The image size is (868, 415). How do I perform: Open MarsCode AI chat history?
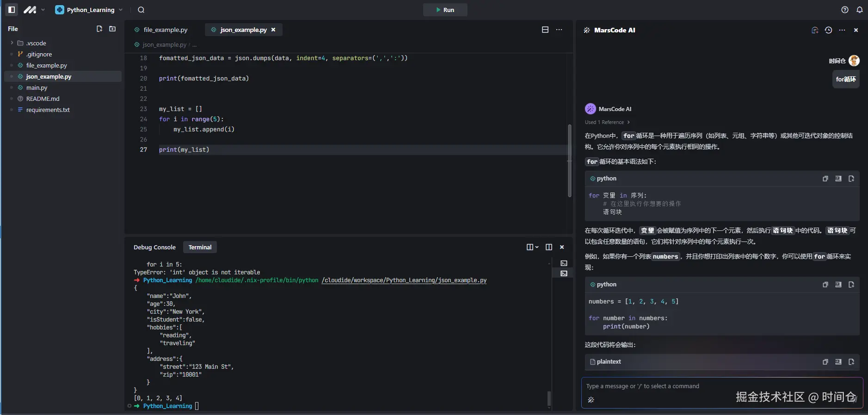(828, 30)
